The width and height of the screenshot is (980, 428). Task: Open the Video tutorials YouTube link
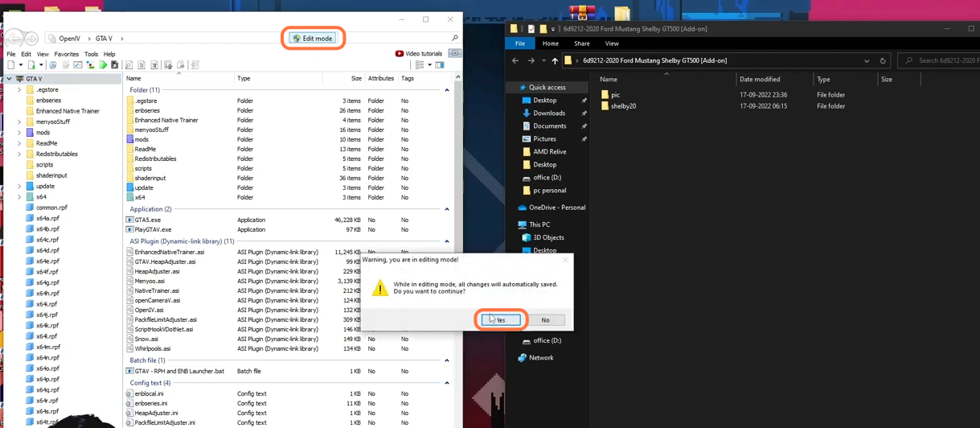point(419,54)
